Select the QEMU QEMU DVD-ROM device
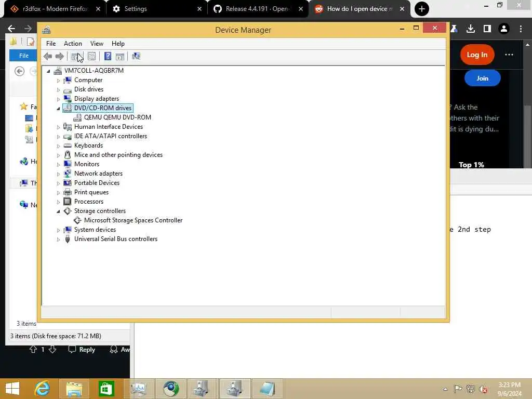 coord(117,117)
